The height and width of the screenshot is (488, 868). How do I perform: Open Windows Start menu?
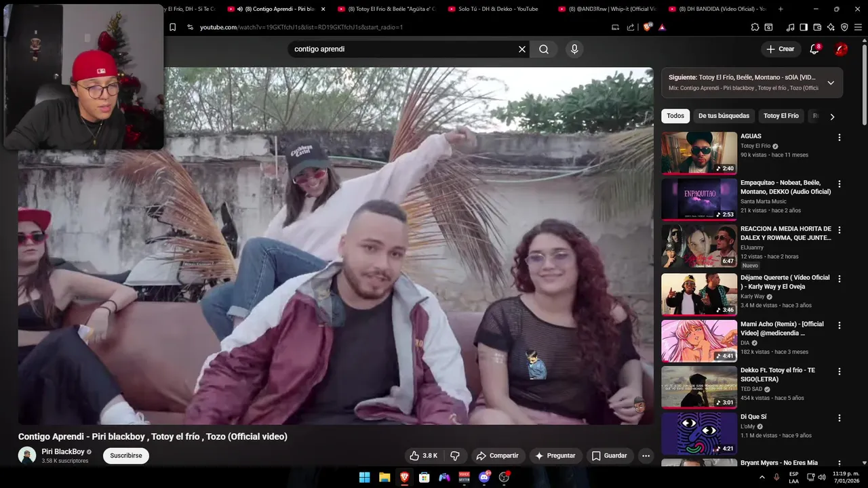click(364, 477)
